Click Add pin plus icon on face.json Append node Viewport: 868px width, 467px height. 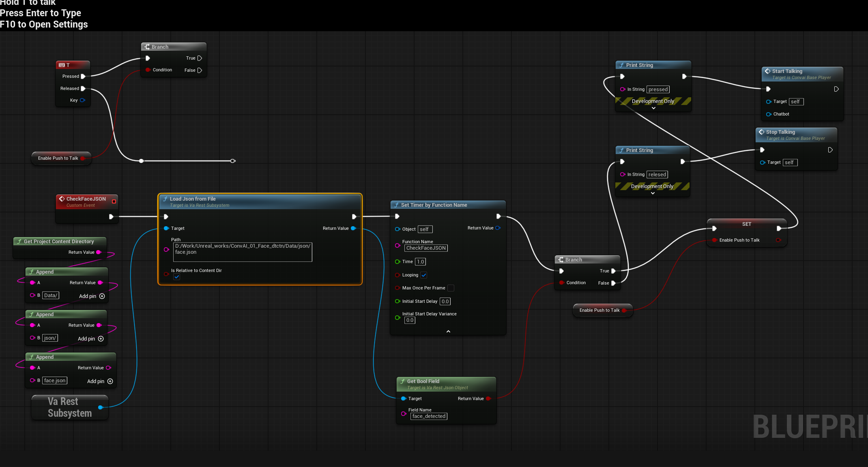(x=110, y=381)
